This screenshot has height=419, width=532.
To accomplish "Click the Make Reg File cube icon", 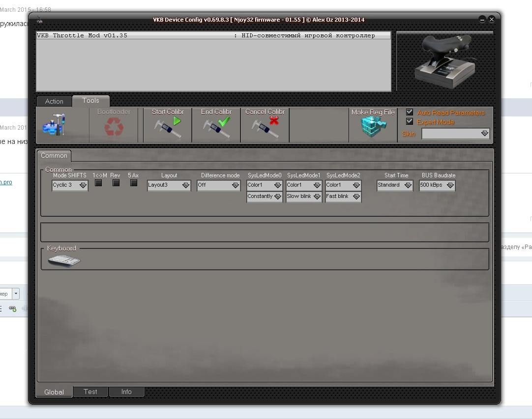I will [373, 127].
